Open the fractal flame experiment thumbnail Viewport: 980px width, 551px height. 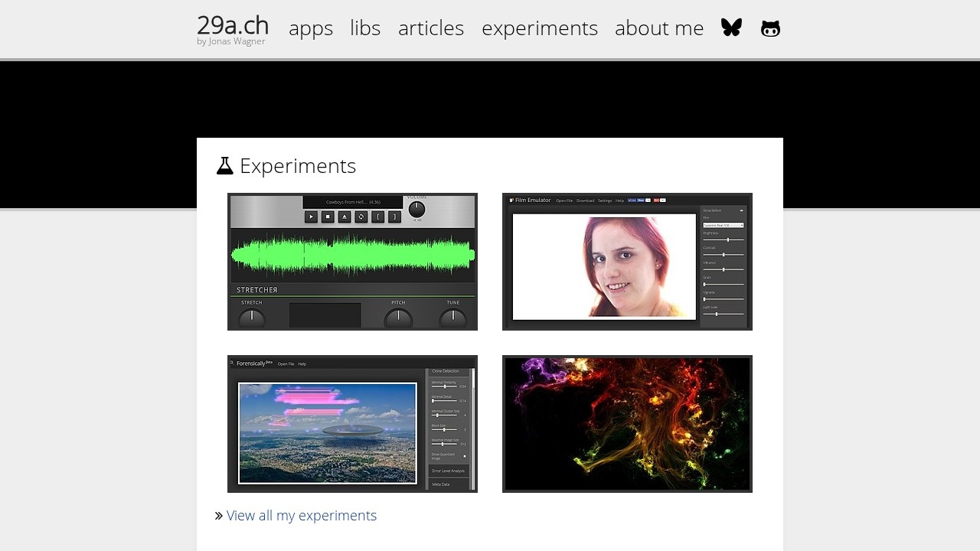(x=627, y=423)
